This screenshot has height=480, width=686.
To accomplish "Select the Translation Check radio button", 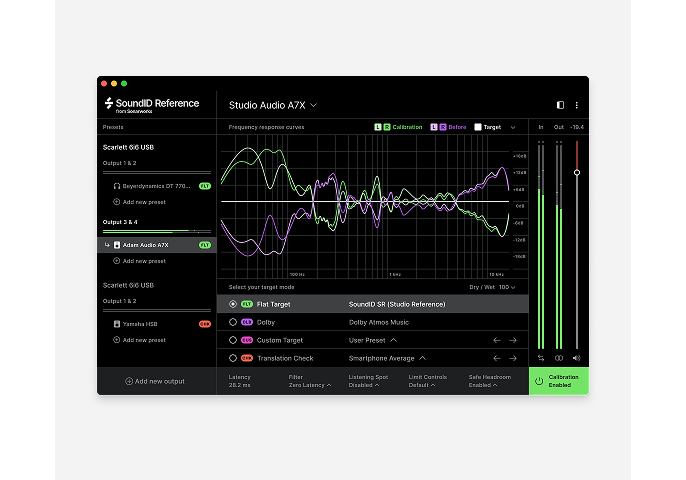I will click(x=233, y=358).
